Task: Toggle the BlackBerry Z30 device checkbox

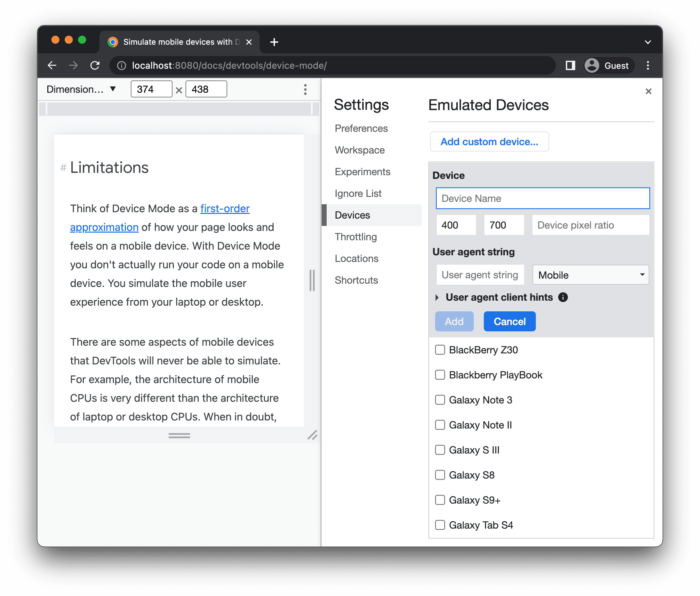Action: [x=440, y=350]
